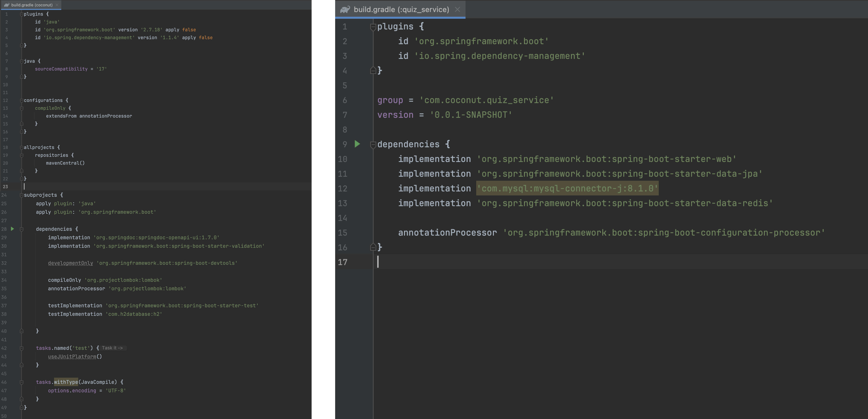The width and height of the screenshot is (868, 419).
Task: Click extendsFrom annotationProcessor line
Action: click(89, 116)
